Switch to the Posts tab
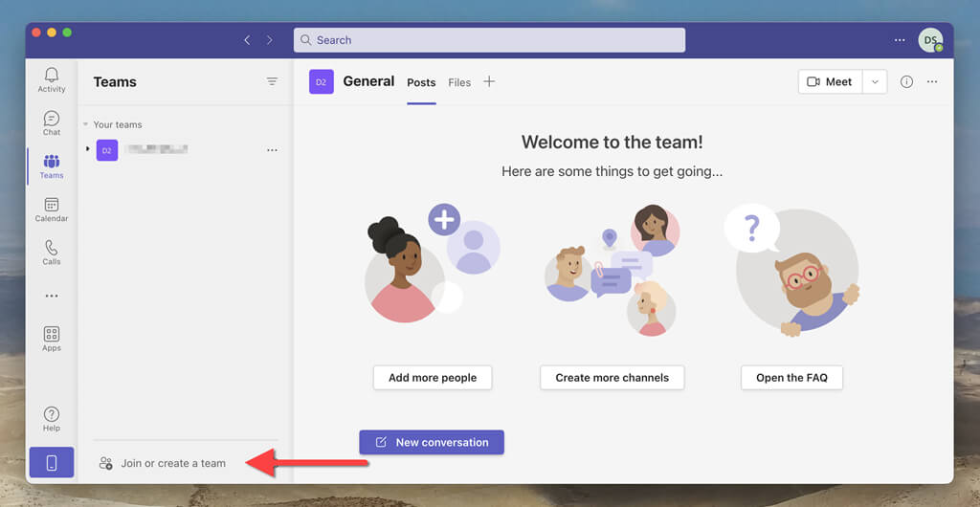Image resolution: width=980 pixels, height=507 pixels. click(421, 82)
